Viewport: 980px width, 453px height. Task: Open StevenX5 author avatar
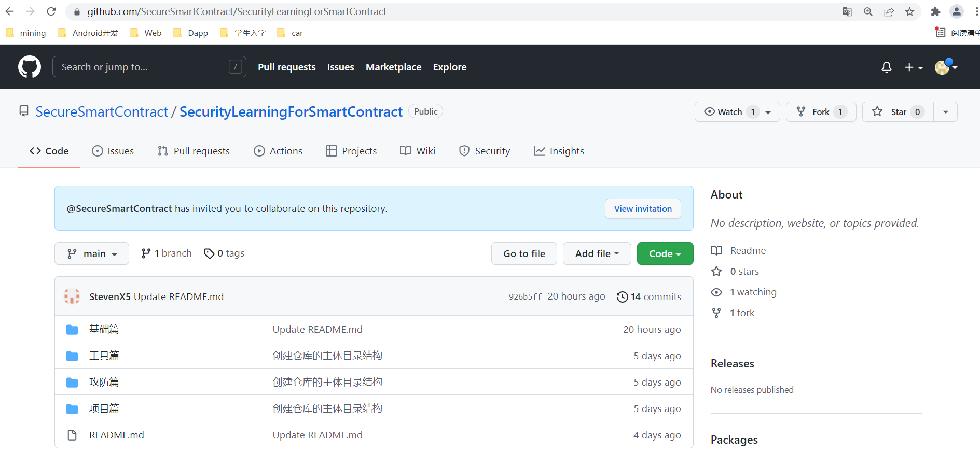coord(72,296)
